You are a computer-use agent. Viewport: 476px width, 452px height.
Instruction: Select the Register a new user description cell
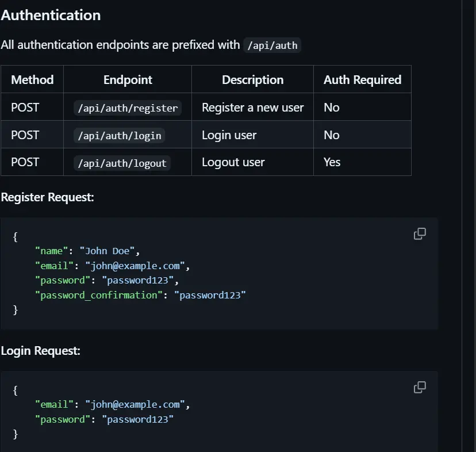pos(251,107)
